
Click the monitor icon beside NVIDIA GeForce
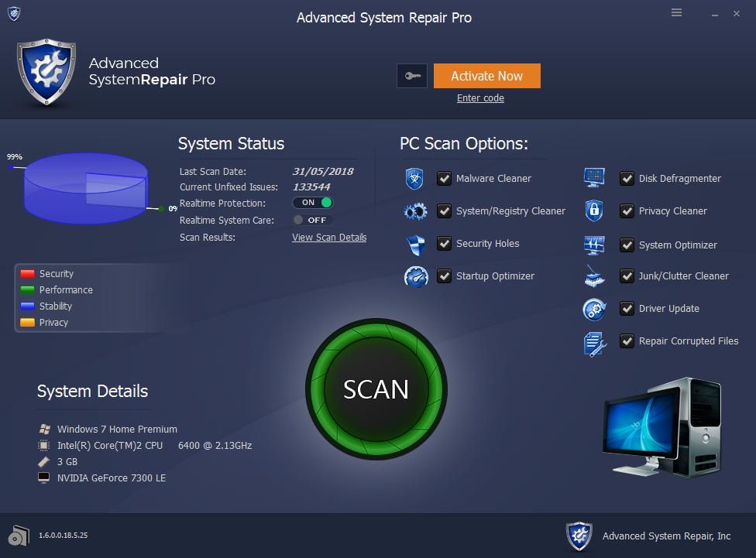point(44,478)
